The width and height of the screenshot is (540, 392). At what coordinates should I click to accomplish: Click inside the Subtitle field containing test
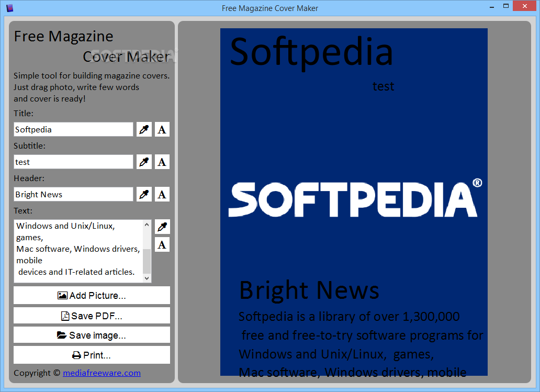73,162
